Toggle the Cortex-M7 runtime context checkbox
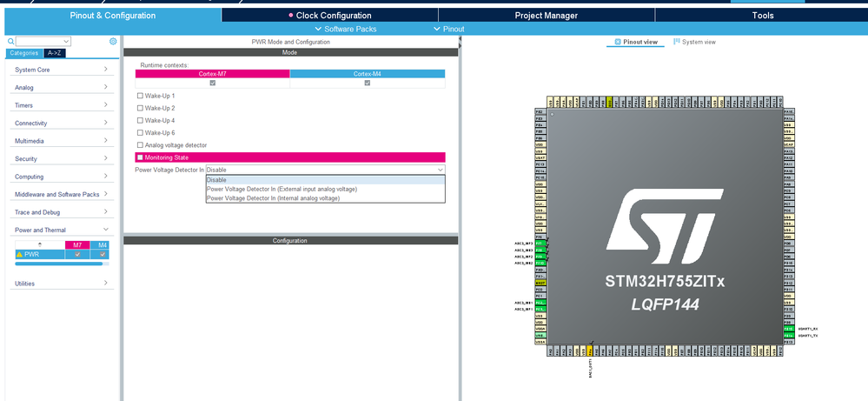The image size is (868, 401). click(213, 84)
